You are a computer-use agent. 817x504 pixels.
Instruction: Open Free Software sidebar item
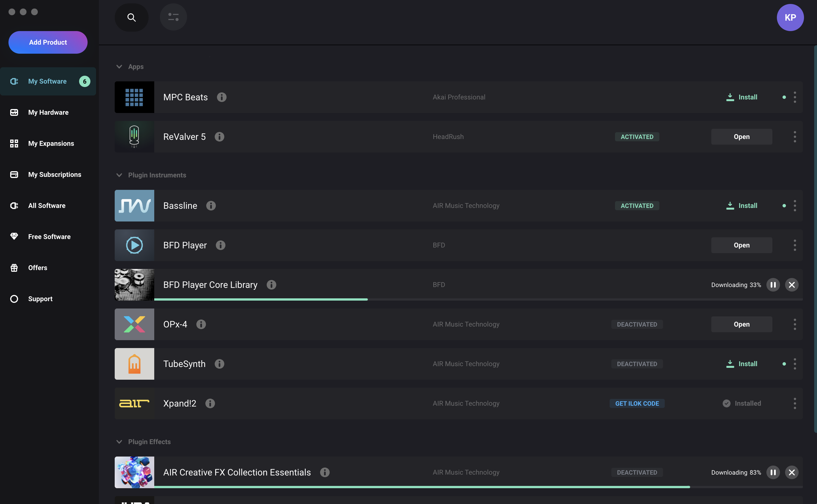(x=49, y=237)
